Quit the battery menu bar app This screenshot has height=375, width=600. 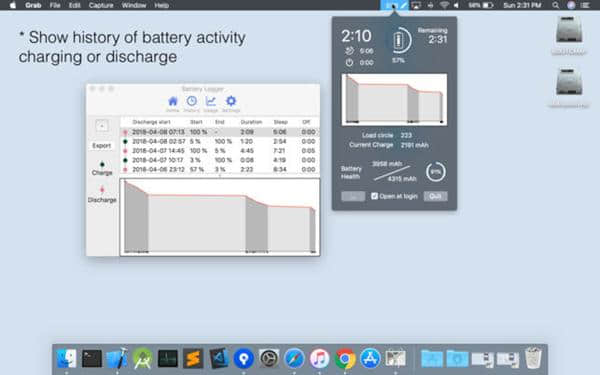coord(435,196)
